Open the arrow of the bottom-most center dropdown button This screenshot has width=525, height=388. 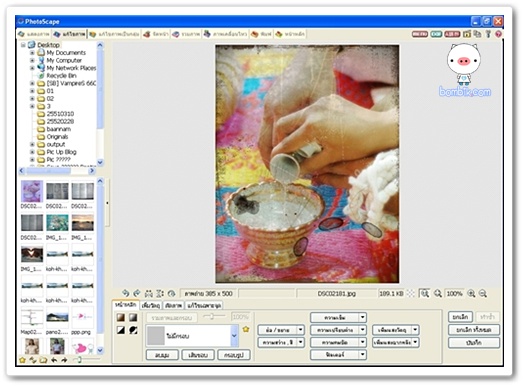click(x=363, y=355)
